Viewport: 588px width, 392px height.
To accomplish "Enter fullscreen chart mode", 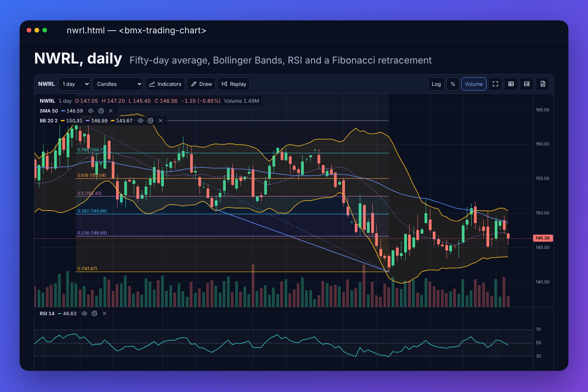I will point(495,84).
